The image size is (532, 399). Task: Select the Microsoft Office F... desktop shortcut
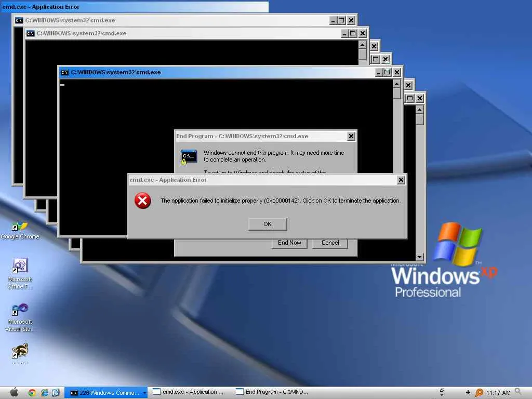(x=20, y=273)
